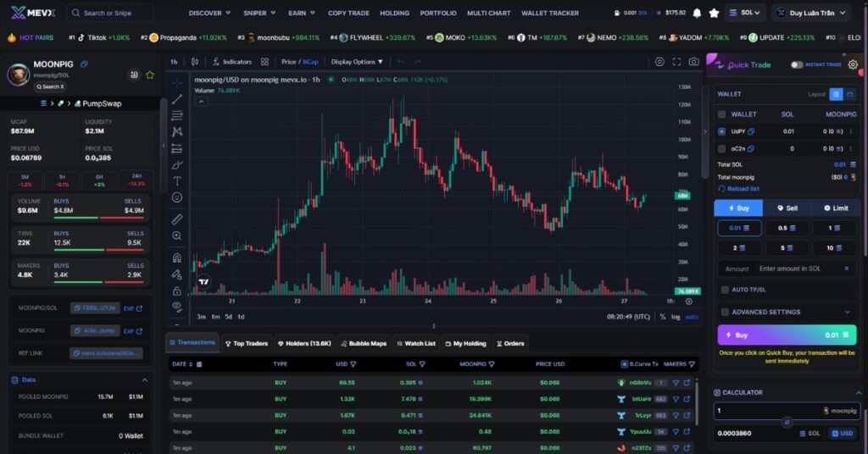Open chart layout grid icon
868x454 pixels.
point(264,62)
